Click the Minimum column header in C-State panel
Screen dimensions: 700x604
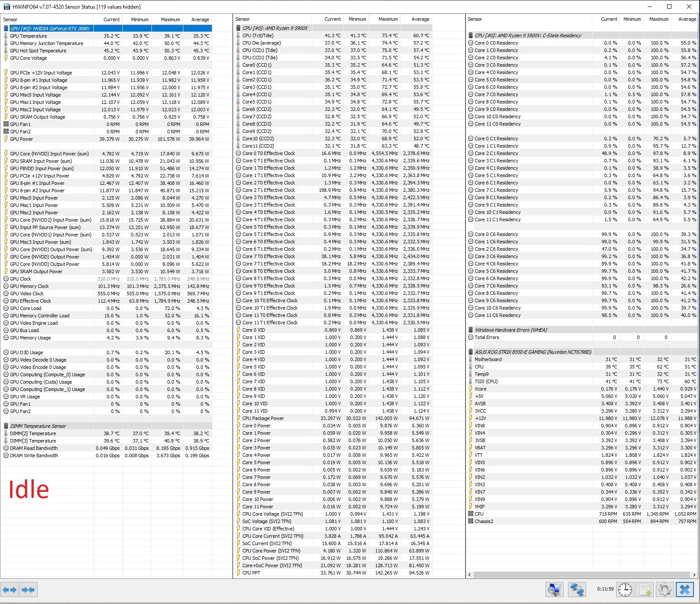coord(632,19)
